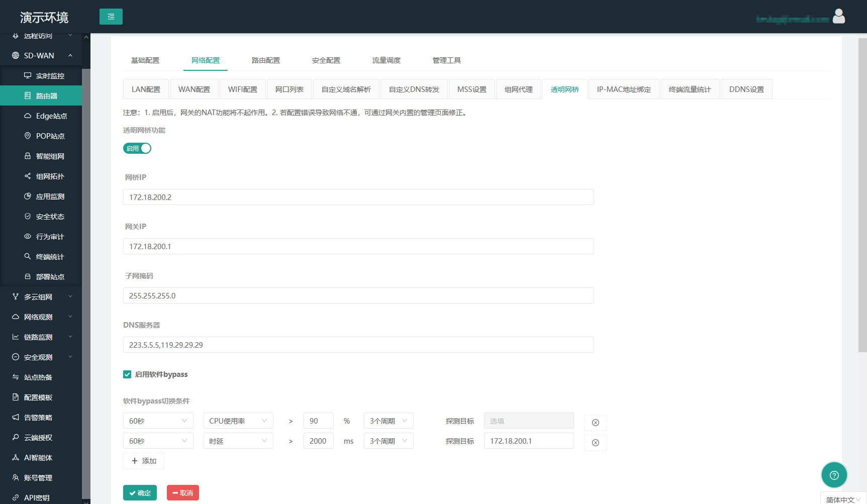Open the 3个周期 dropdown in CPU使用率 row
Viewport: 867px width, 504px height.
(x=389, y=421)
